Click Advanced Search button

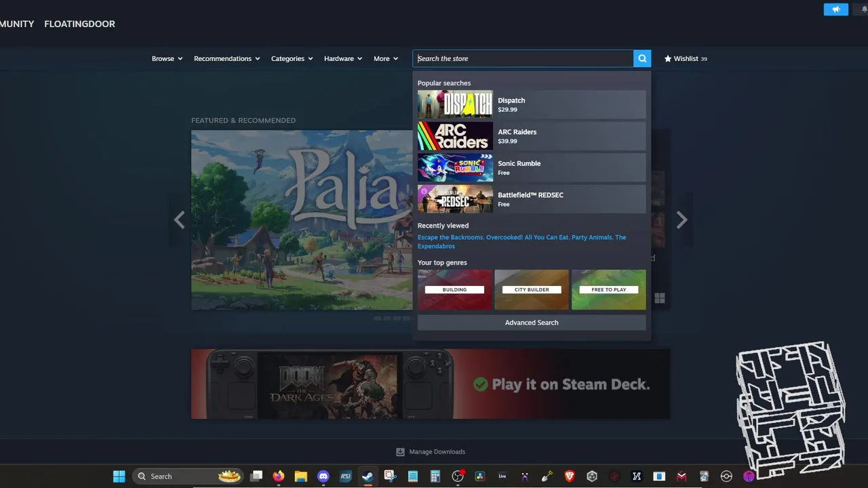(532, 323)
